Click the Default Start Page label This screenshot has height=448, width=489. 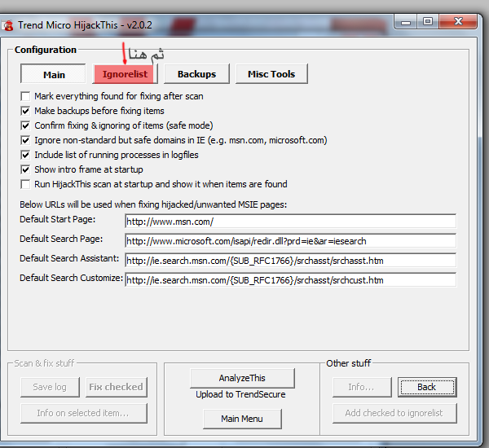pos(57,219)
